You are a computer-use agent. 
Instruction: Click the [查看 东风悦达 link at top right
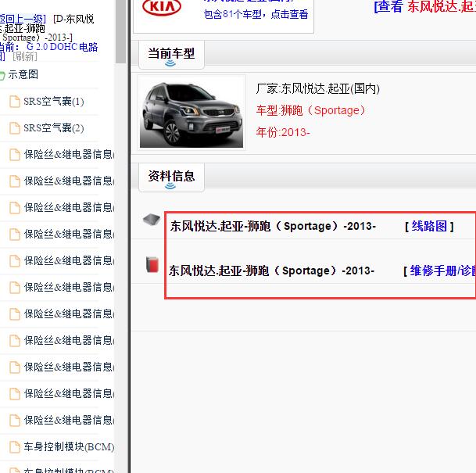425,7
